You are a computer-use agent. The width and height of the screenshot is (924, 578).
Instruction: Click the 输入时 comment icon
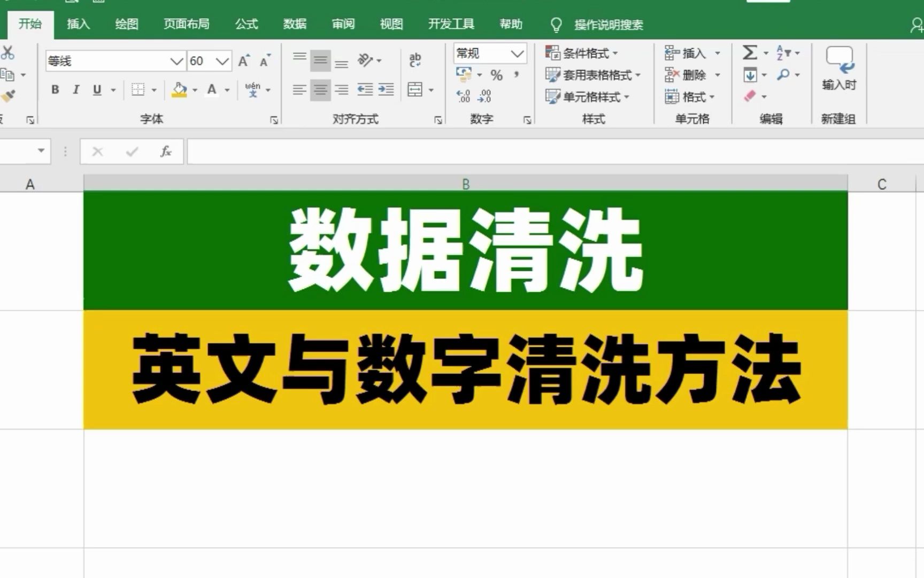[840, 60]
